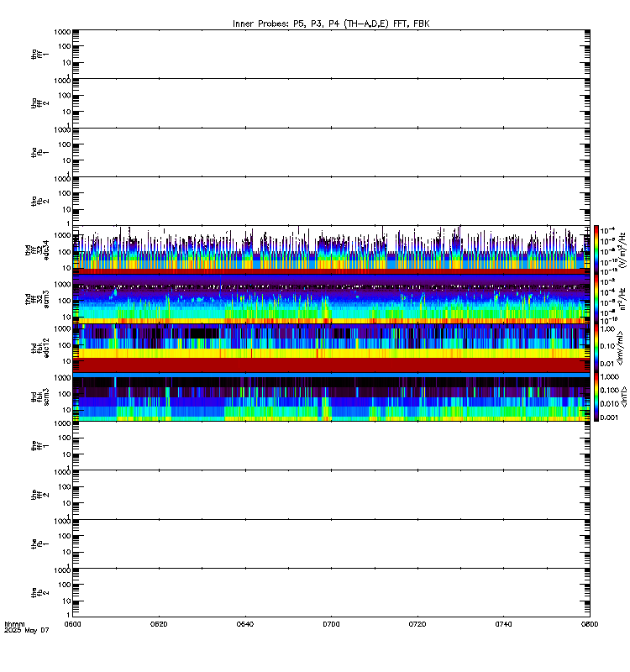630x672 pixels.
Task: Click the '2025 May 07' date label
Action: (27, 631)
